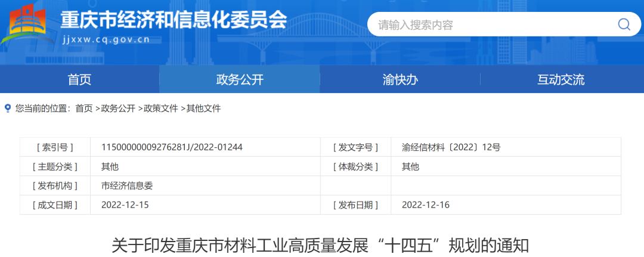Click the search magnifier icon
The image size is (644, 257).
(624, 24)
